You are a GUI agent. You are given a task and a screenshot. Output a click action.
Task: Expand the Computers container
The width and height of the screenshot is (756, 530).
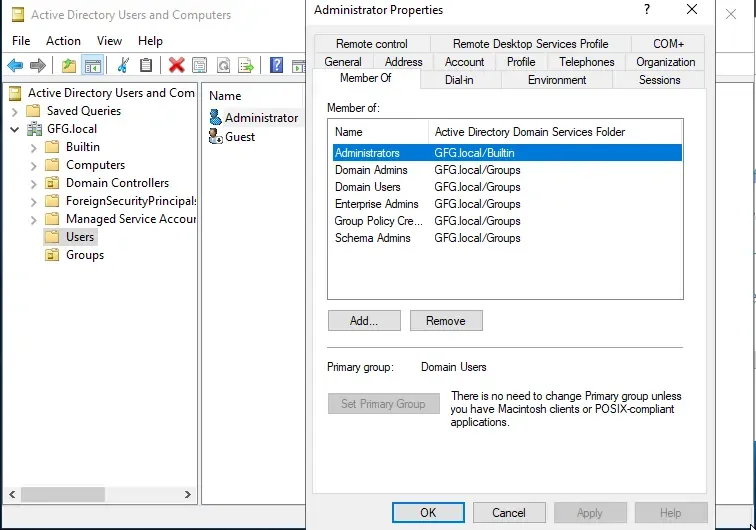(x=33, y=166)
